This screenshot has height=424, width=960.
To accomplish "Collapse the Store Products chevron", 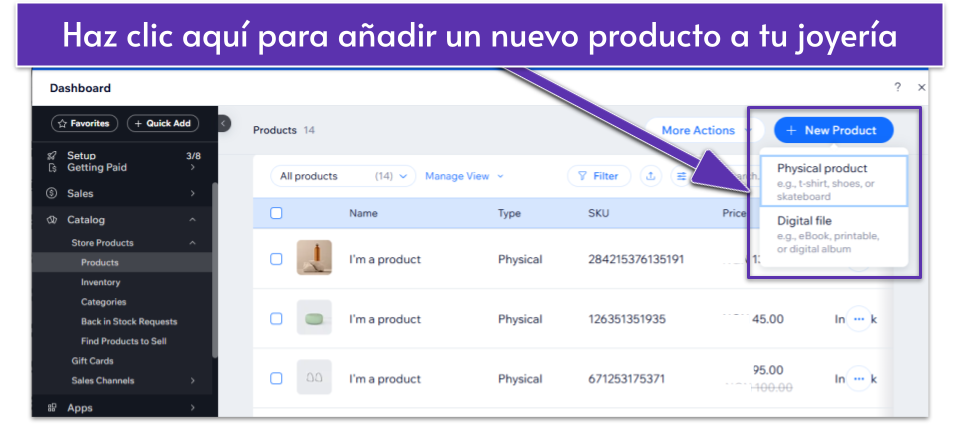I will coord(192,243).
